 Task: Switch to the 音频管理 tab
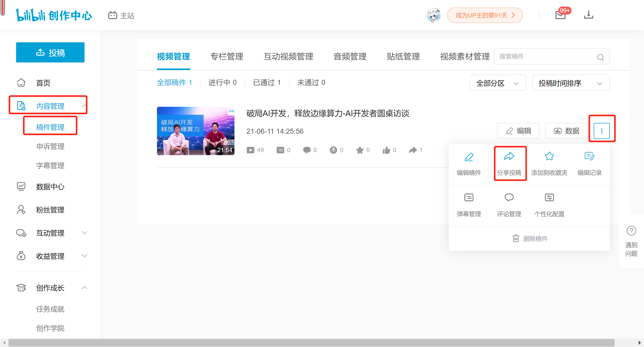[x=350, y=57]
